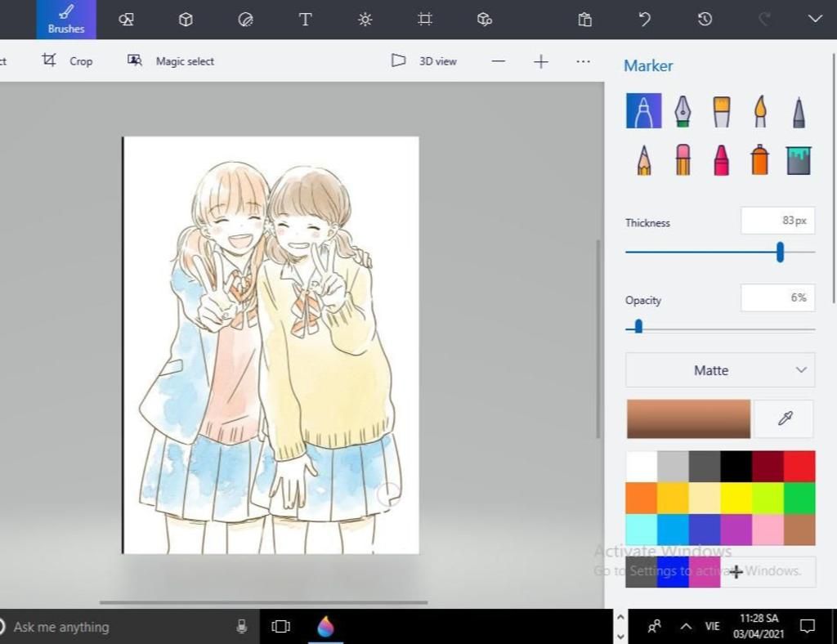Image resolution: width=837 pixels, height=644 pixels.
Task: Click the Undo arrow
Action: (x=645, y=20)
